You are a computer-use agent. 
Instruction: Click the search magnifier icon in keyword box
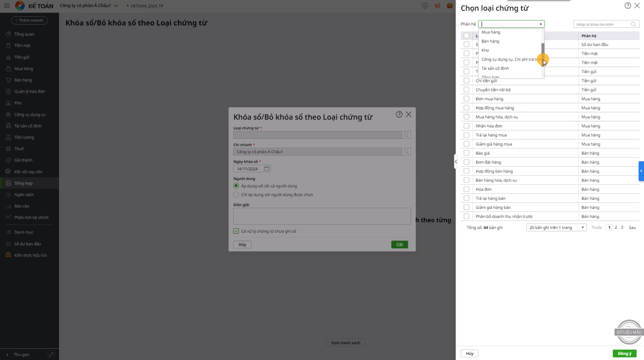633,24
